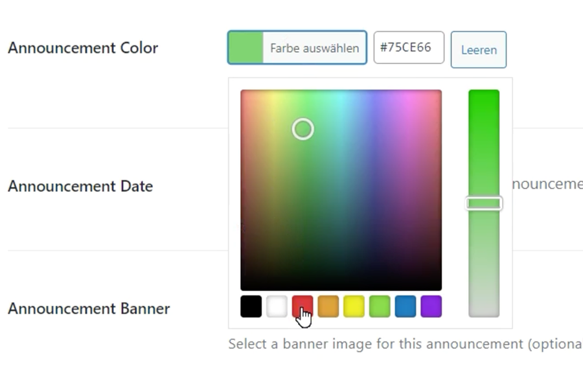Apply the blue palette swatch
The height and width of the screenshot is (392, 583).
[x=406, y=306]
